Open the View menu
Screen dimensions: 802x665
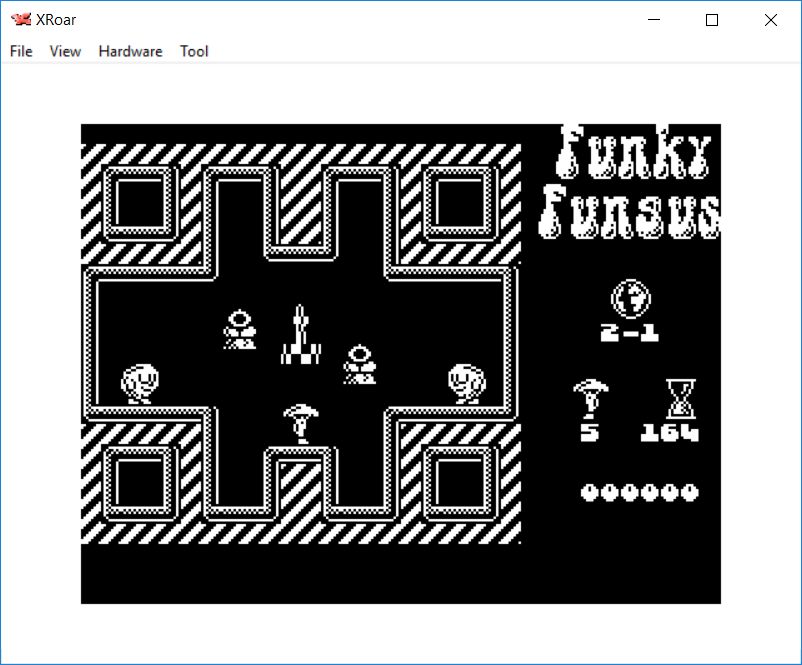tap(65, 51)
